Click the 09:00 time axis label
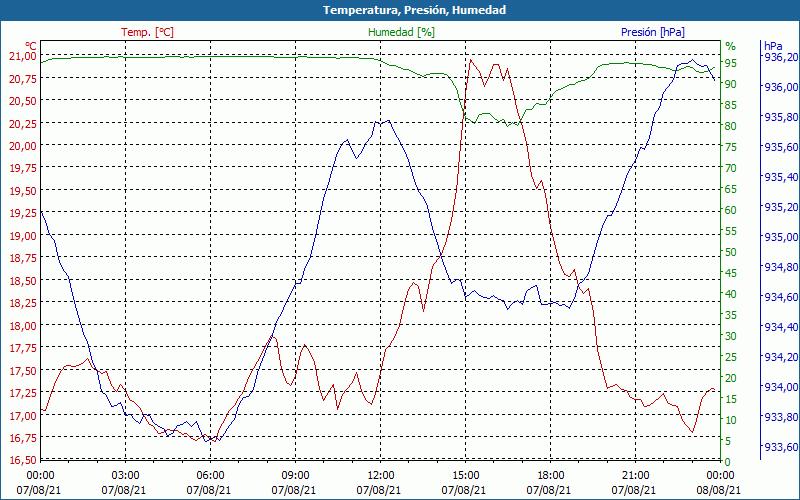Screen dimensions: 800x500 pos(295,476)
